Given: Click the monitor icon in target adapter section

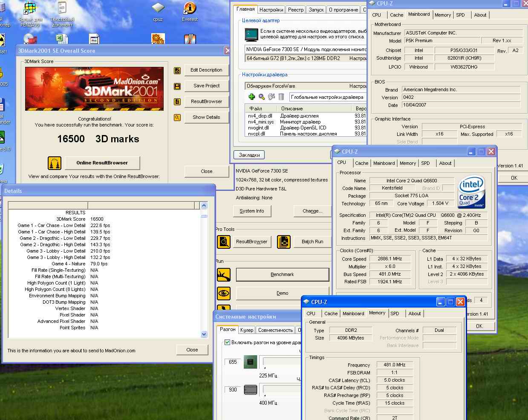Looking at the screenshot, I should (251, 34).
